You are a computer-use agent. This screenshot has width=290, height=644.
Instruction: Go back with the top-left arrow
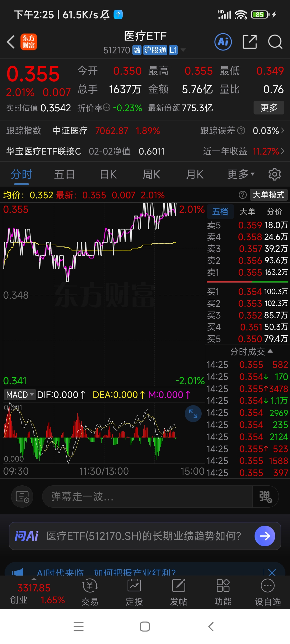click(x=11, y=42)
